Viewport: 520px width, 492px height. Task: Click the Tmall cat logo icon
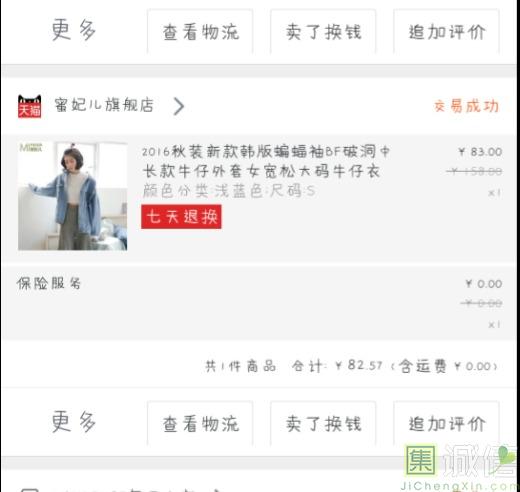[x=30, y=106]
